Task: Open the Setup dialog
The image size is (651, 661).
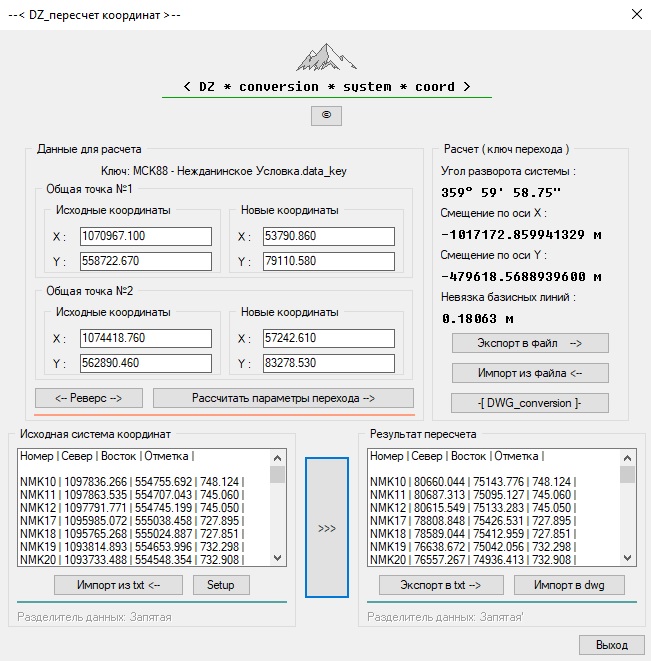Action: click(x=221, y=585)
